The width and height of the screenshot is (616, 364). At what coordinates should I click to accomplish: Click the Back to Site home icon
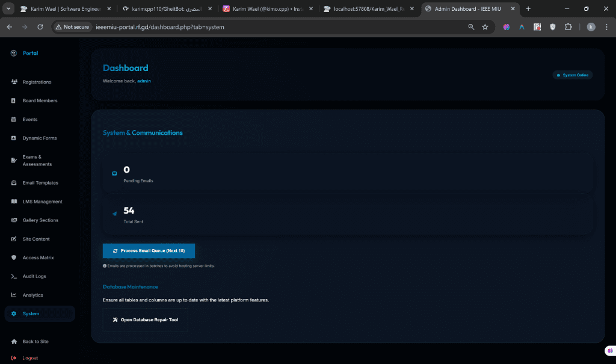click(x=14, y=342)
